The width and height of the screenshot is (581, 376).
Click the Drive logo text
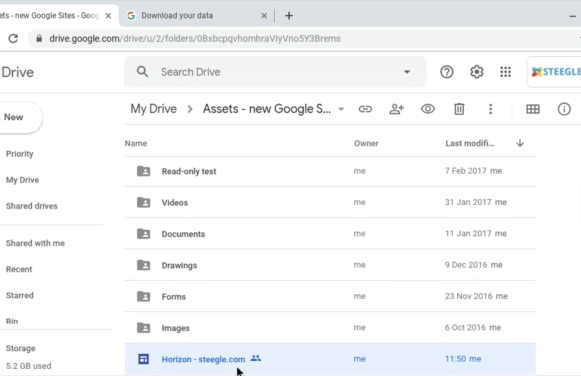point(17,72)
